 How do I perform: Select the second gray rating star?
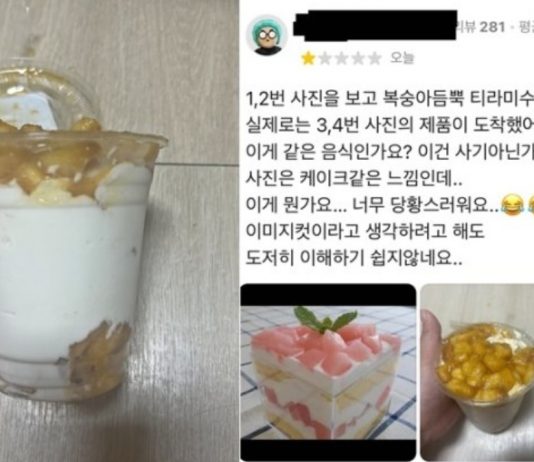point(326,59)
